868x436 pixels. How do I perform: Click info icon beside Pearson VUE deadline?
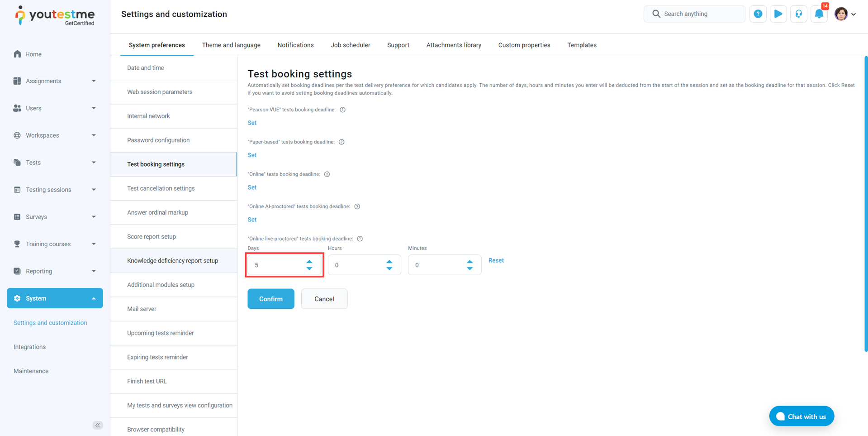point(342,110)
